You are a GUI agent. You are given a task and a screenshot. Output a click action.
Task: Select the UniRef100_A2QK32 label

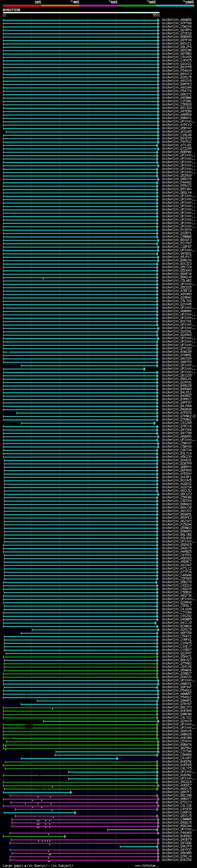177,484
